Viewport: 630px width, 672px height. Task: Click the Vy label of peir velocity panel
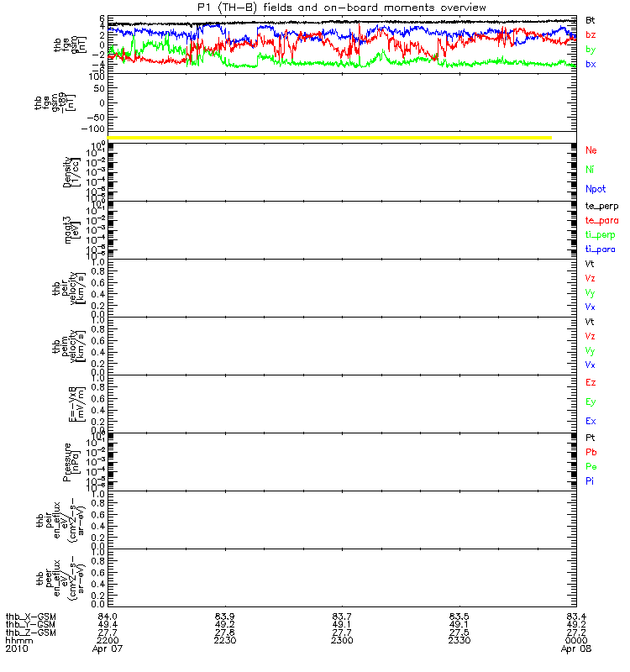tap(591, 293)
